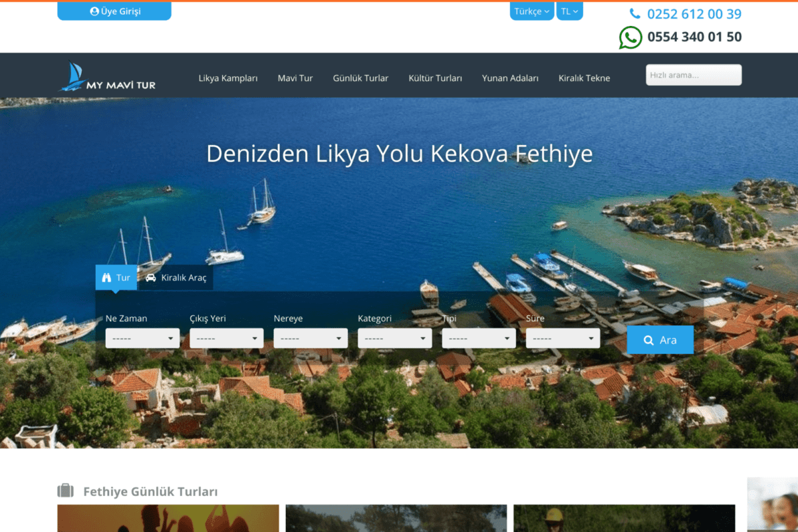Click the WhatsApp icon
Viewport: 798px width, 532px height.
click(630, 37)
